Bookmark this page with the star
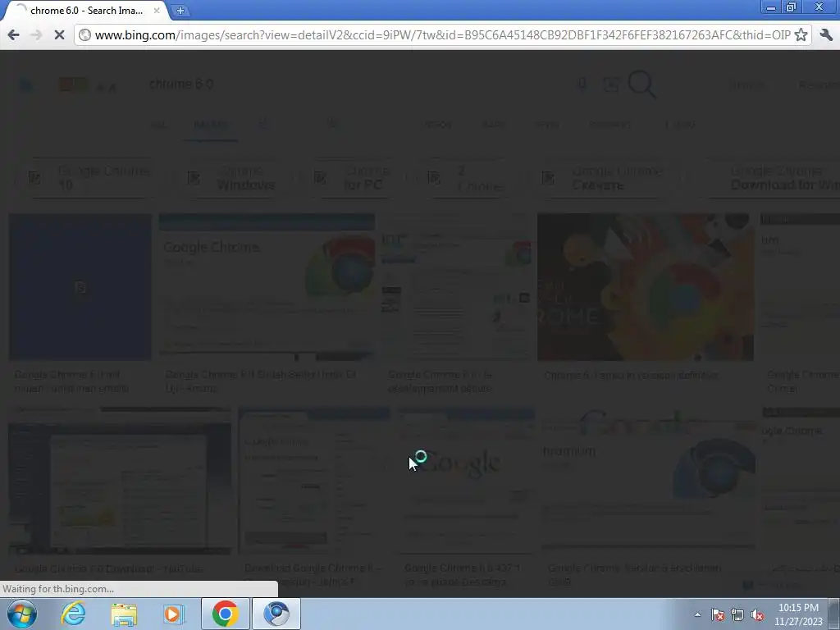Screen dimensions: 840x630 tap(801, 35)
